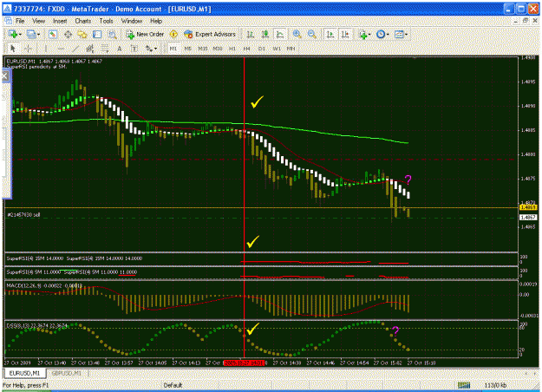Expand the Indicators dropdown arrow

pyautogui.click(x=369, y=34)
